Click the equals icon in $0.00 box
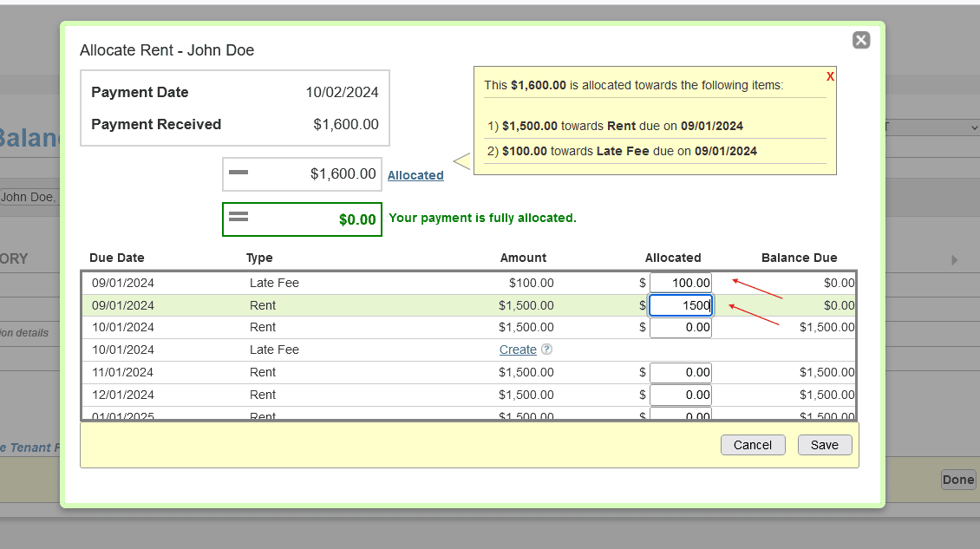This screenshot has height=549, width=980. coord(238,217)
